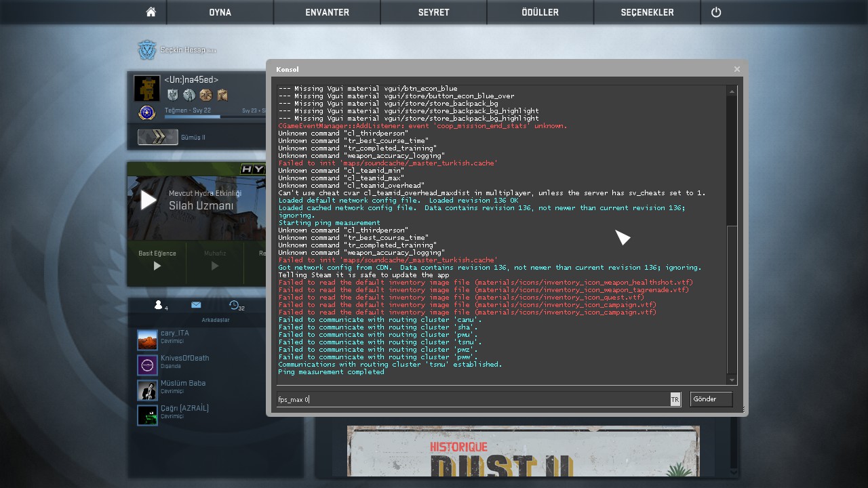
Task: Click cary_ITA's avatar picture
Action: [x=147, y=340]
